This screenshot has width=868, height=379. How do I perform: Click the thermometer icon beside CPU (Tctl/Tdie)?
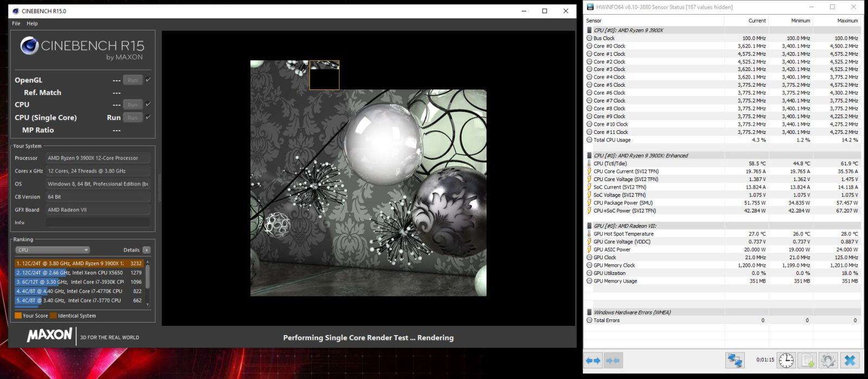pos(589,163)
